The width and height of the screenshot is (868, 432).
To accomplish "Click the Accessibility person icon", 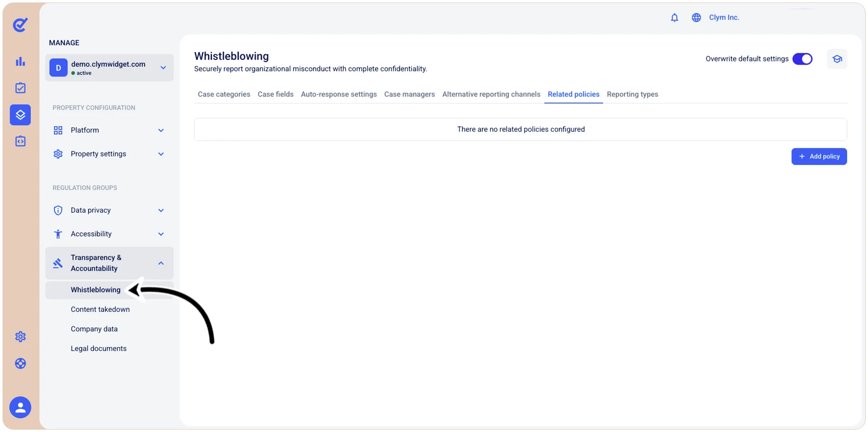I will tap(58, 234).
